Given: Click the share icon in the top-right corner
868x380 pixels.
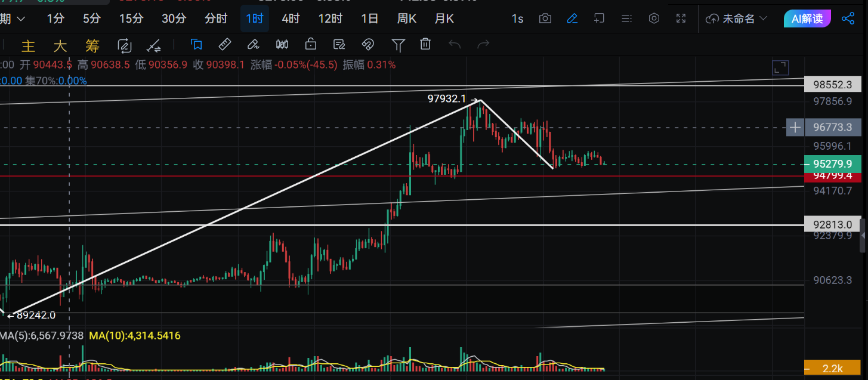Looking at the screenshot, I should pyautogui.click(x=849, y=18).
